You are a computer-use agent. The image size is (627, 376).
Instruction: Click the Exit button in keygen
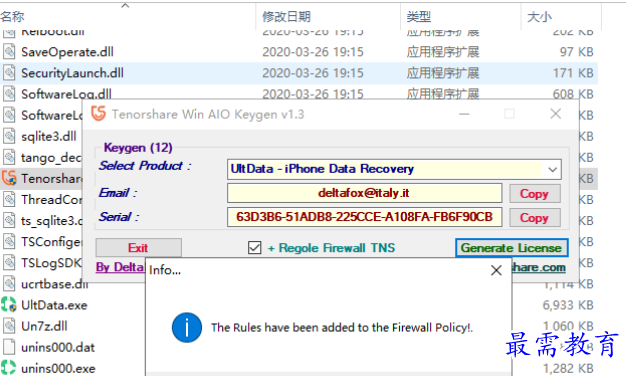click(138, 248)
